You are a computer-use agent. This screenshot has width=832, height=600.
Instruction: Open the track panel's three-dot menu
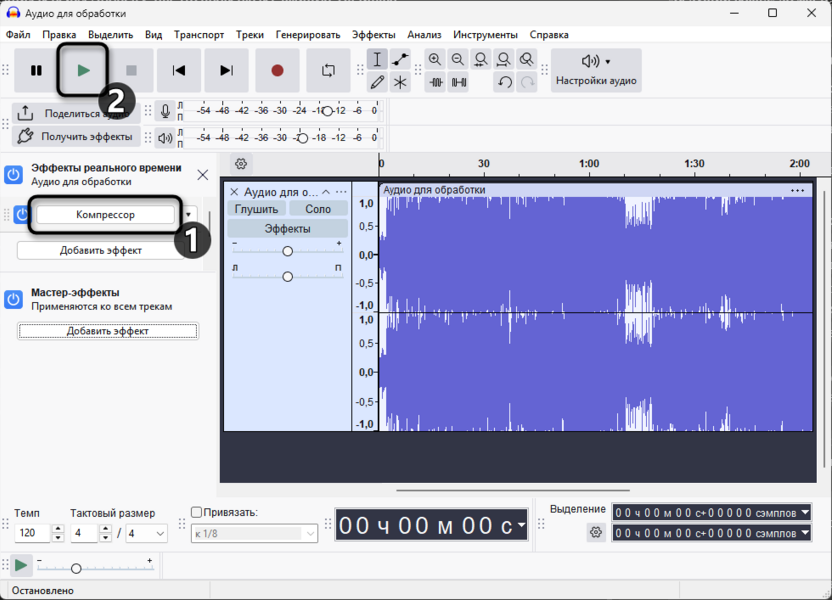[342, 192]
